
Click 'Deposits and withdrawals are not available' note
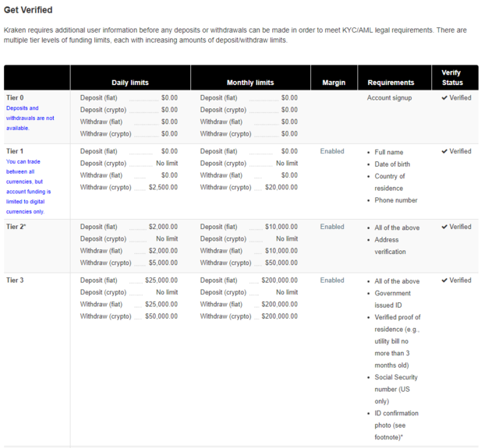(30, 118)
